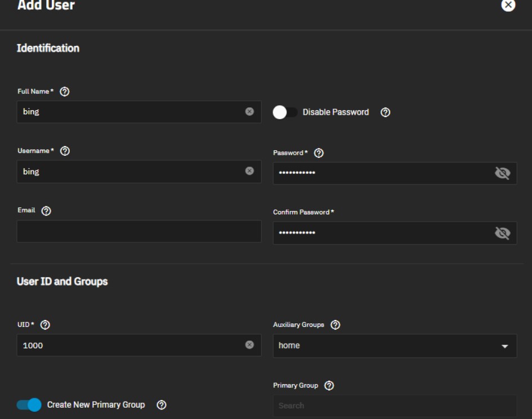Clear the Username field contents
The height and width of the screenshot is (419, 532).
249,171
